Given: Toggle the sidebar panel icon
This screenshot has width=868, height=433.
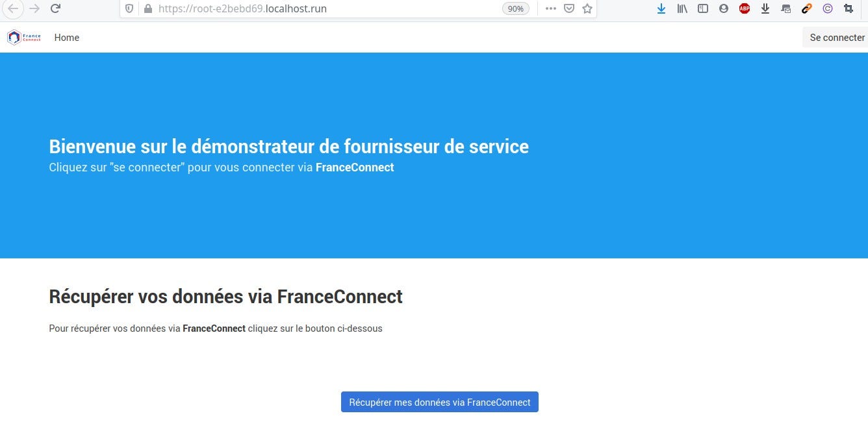Looking at the screenshot, I should tap(703, 8).
